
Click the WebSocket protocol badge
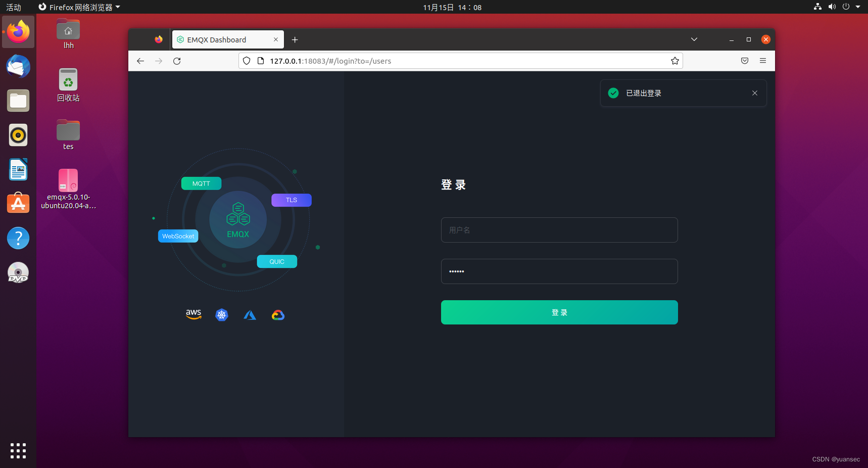click(x=178, y=236)
